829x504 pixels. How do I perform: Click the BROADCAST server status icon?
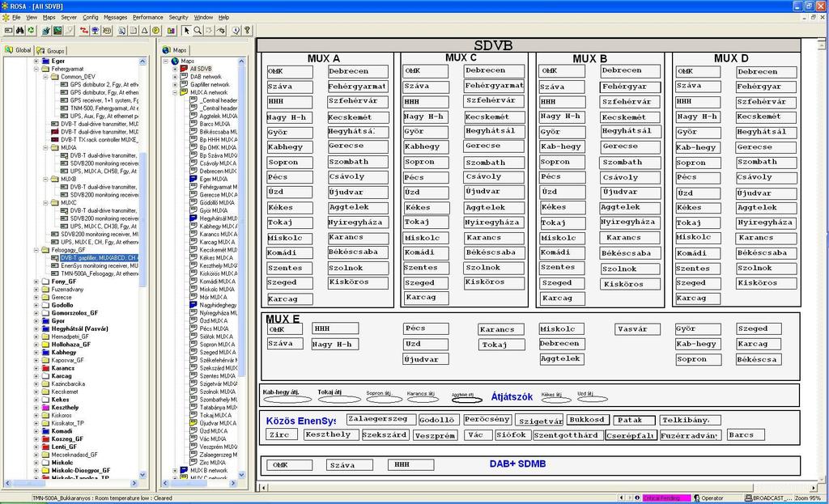tap(748, 498)
